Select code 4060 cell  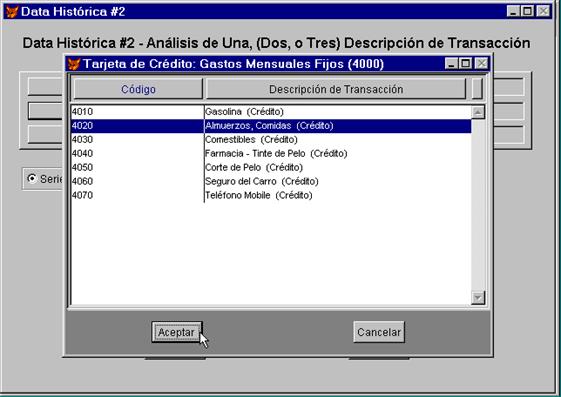point(137,181)
